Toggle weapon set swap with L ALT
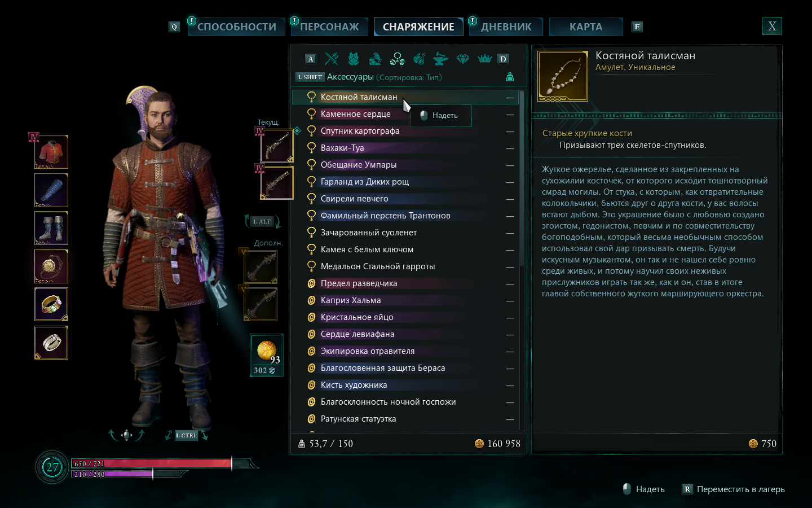This screenshot has height=508, width=812. [262, 222]
